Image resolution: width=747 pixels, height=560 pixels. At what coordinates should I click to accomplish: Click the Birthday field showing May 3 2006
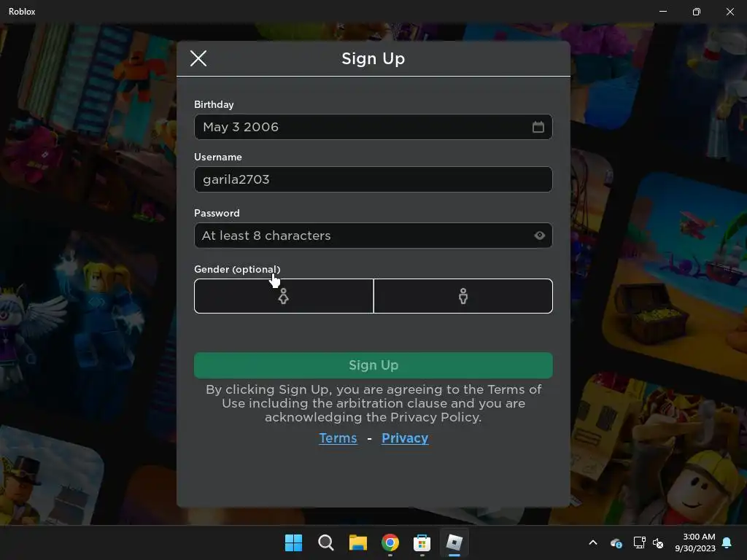(373, 127)
